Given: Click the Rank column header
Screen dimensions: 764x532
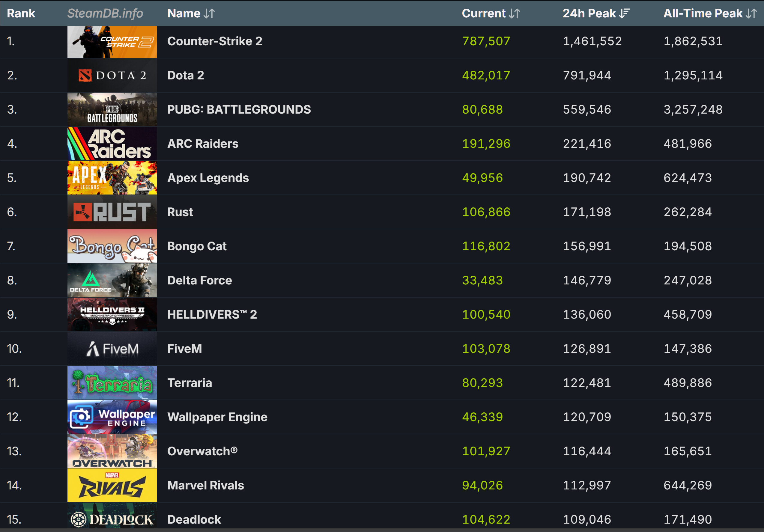Looking at the screenshot, I should point(21,14).
